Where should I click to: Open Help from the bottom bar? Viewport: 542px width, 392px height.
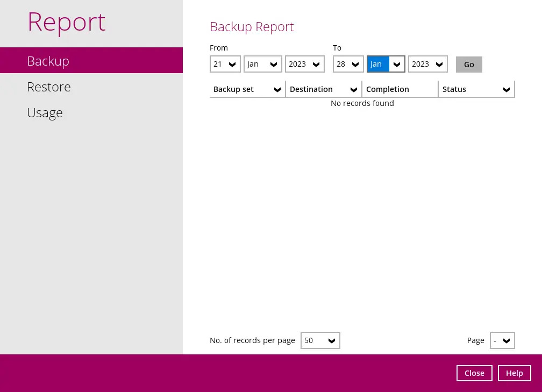coord(514,373)
